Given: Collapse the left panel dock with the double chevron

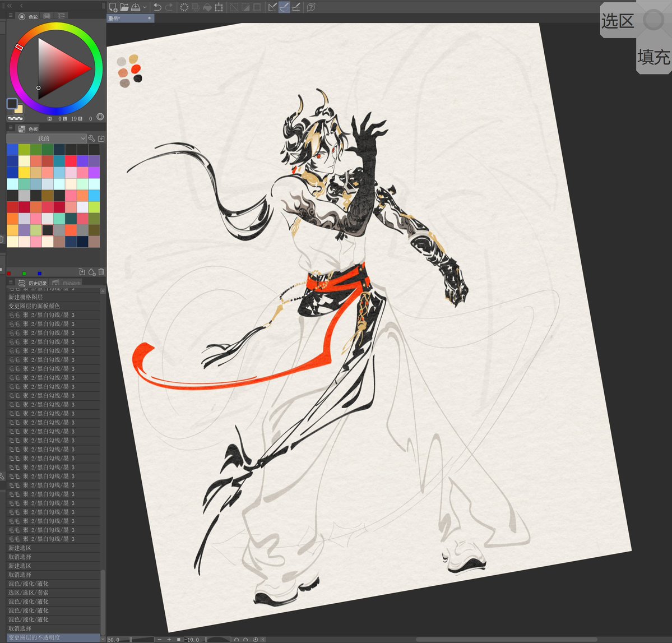Looking at the screenshot, I should tap(10, 6).
